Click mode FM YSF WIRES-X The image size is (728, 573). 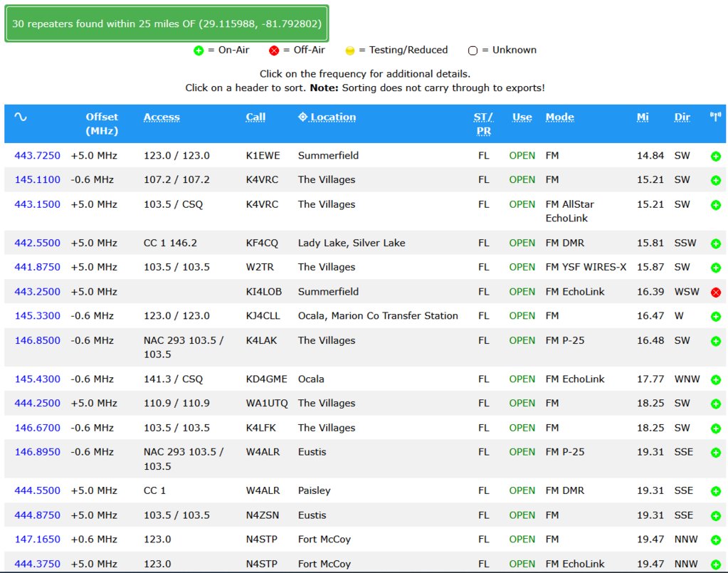click(x=586, y=267)
